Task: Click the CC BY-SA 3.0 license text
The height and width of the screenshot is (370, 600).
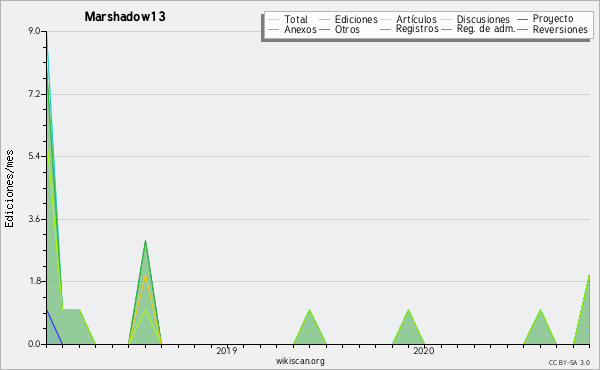Action: (569, 363)
